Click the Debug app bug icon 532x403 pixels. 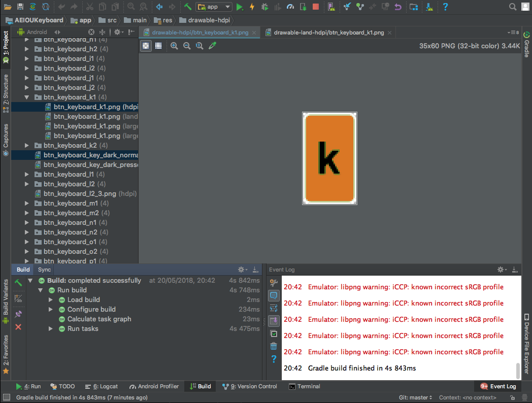point(265,7)
